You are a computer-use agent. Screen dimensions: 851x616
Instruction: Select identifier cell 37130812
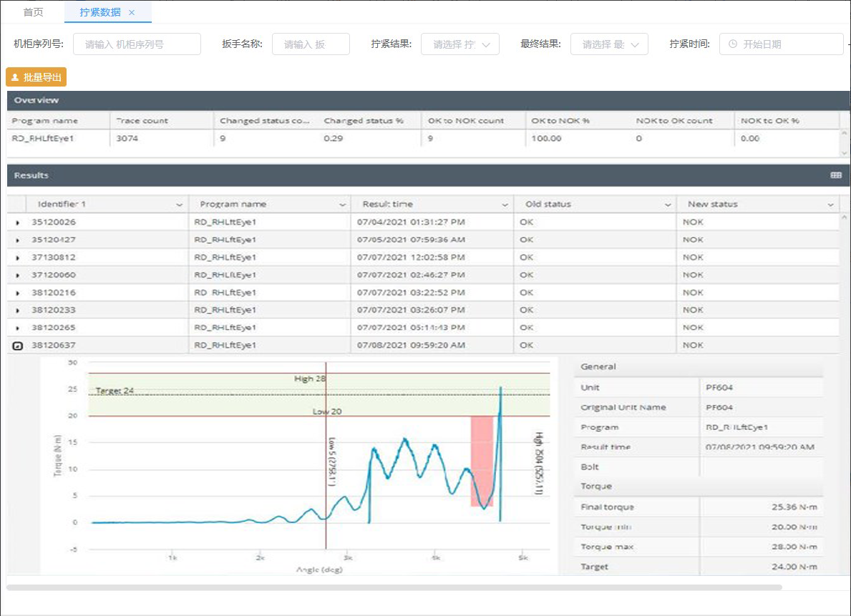click(54, 258)
